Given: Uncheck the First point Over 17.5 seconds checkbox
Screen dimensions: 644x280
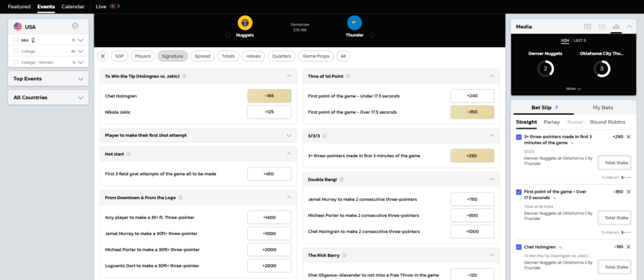Looking at the screenshot, I should point(519,192).
